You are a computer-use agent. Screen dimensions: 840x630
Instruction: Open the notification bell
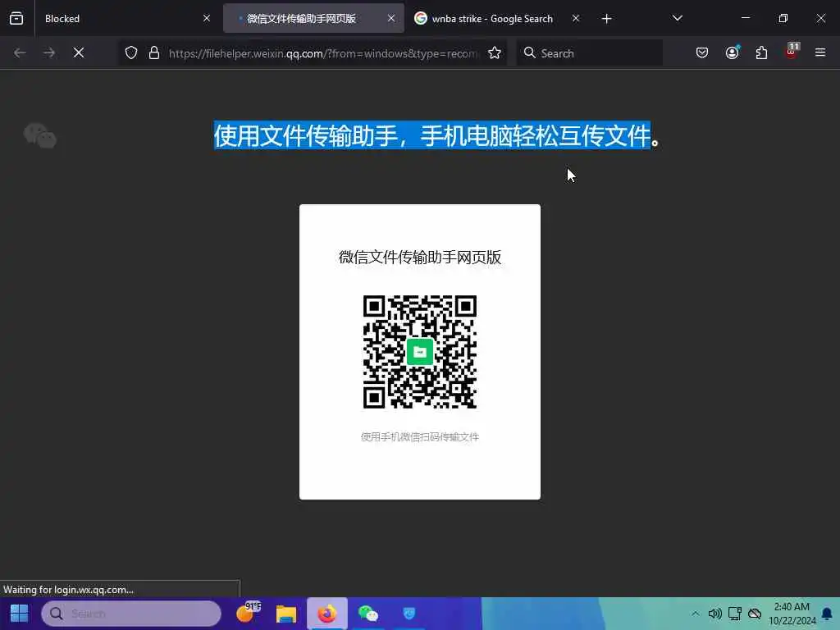(x=827, y=614)
